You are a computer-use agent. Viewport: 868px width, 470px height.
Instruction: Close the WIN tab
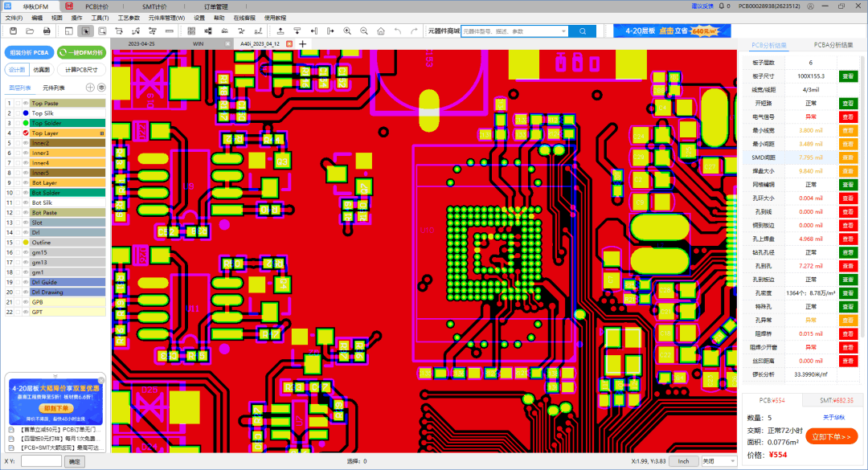pyautogui.click(x=227, y=43)
